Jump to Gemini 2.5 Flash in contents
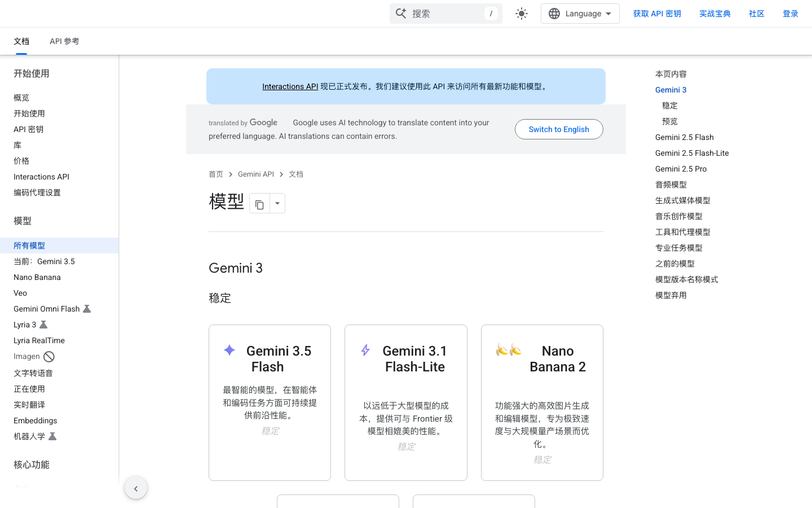The height and width of the screenshot is (508, 812). (x=685, y=137)
